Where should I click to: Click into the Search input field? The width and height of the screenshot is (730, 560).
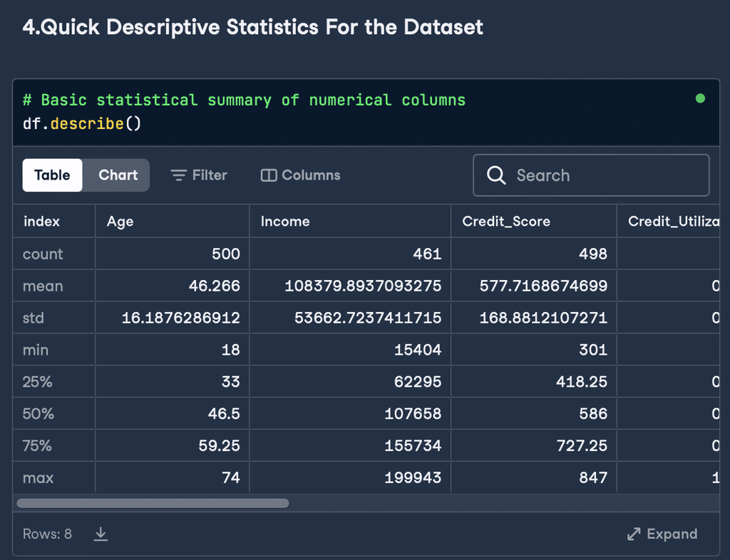[591, 175]
